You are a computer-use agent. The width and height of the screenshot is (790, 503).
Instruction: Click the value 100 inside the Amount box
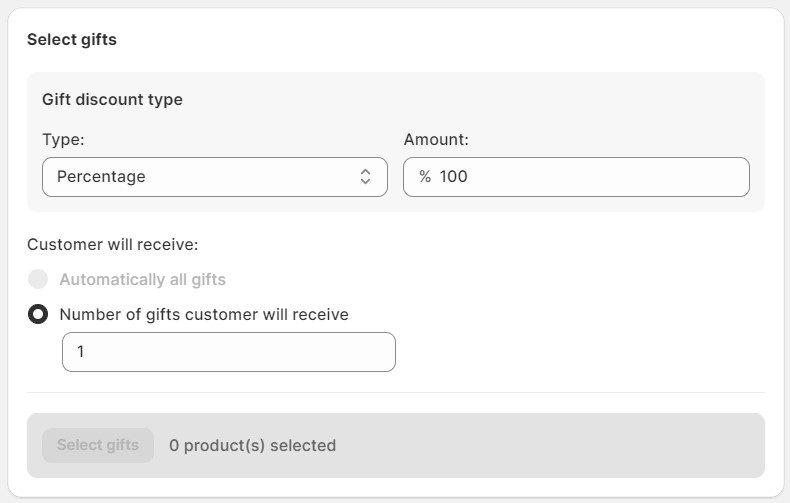[x=454, y=177]
